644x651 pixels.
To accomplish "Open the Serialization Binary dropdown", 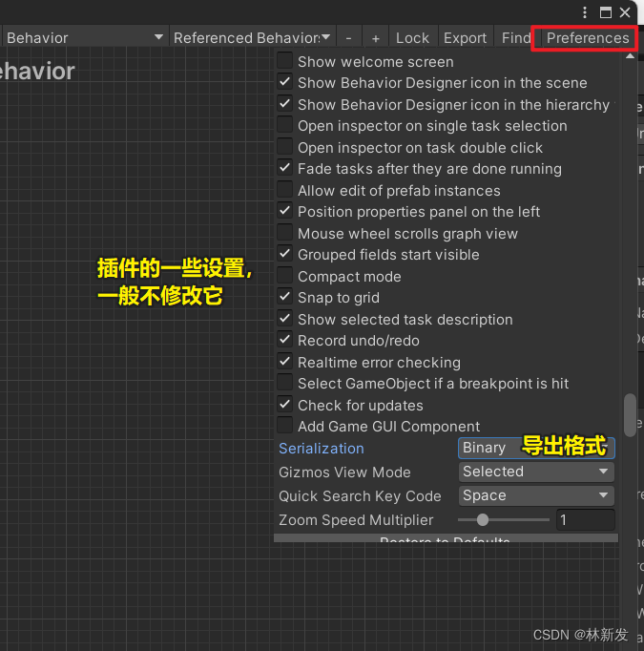I will 536,448.
